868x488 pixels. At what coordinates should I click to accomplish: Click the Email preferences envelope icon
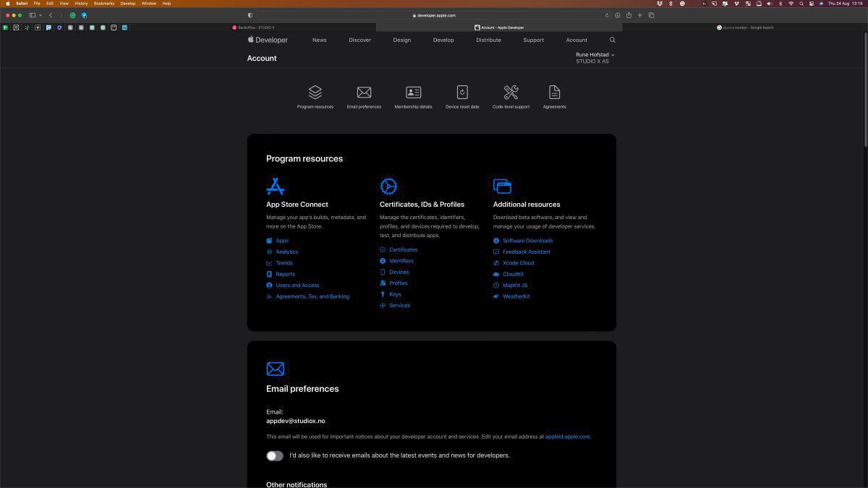click(x=364, y=92)
